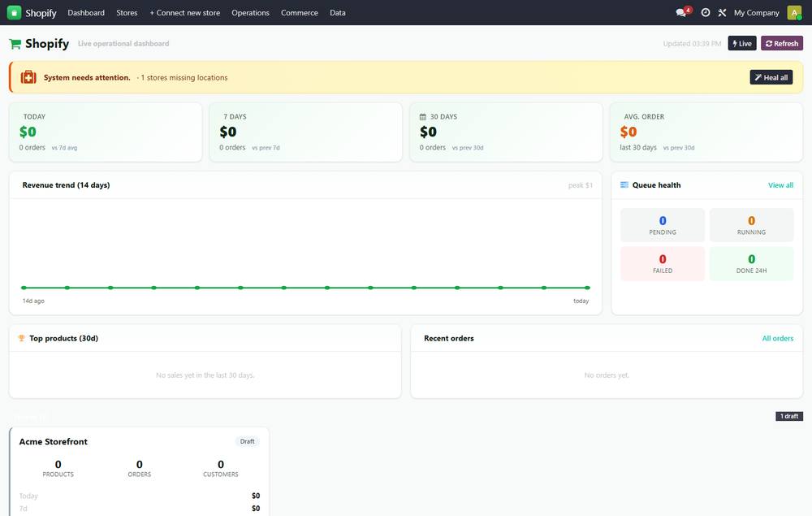Click Acme Storefront Orders count
The height and width of the screenshot is (516, 812).
140,468
